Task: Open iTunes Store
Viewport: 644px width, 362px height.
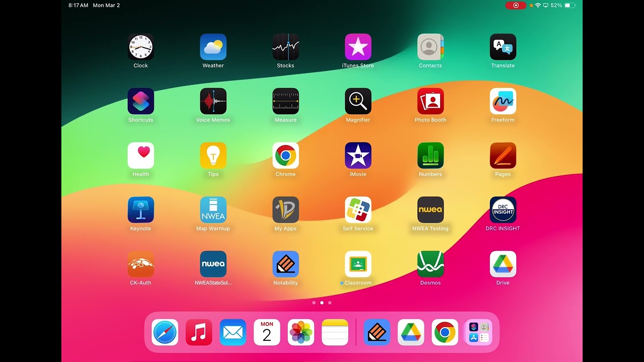Action: pos(358,47)
